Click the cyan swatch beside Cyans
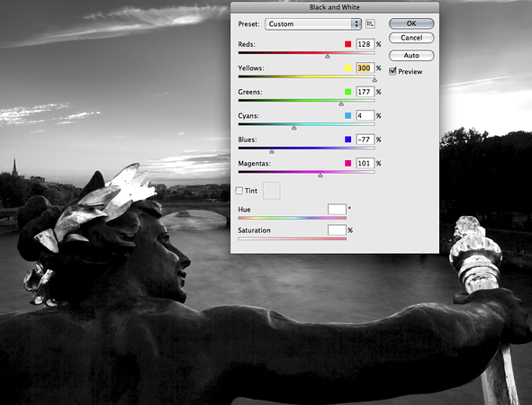532x405 pixels. [347, 116]
